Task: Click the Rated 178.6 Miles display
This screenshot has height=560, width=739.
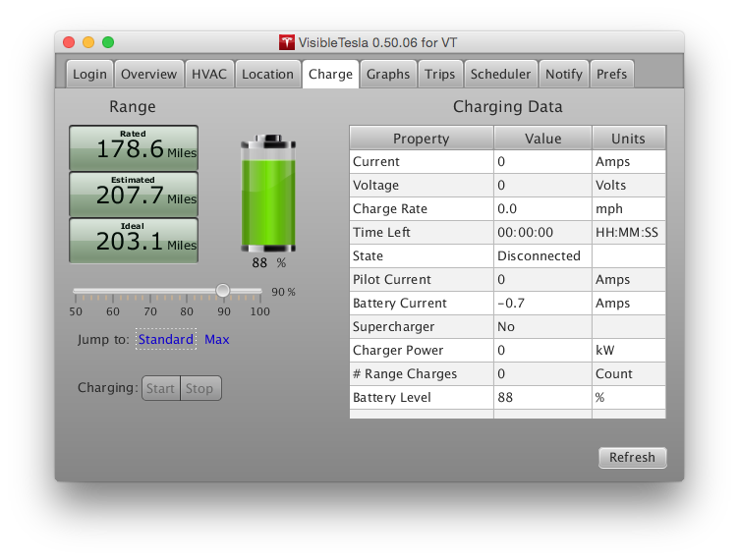Action: point(134,148)
